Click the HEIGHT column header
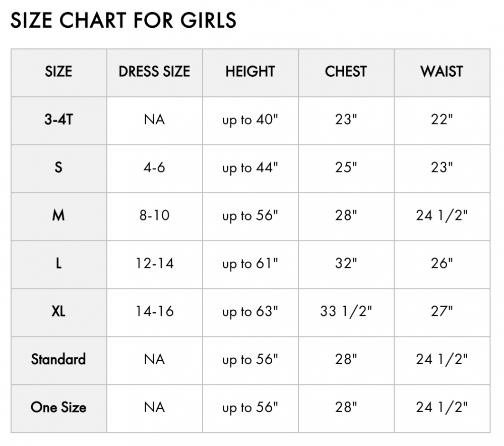The height and width of the screenshot is (446, 504). [250, 72]
